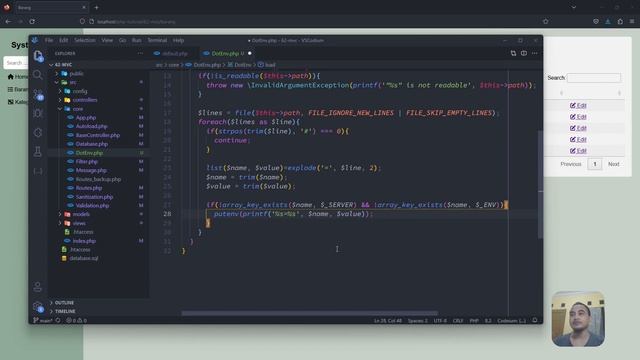Open the Search view in activity bar
Image resolution: width=640 pixels, height=360 pixels.
click(x=38, y=75)
